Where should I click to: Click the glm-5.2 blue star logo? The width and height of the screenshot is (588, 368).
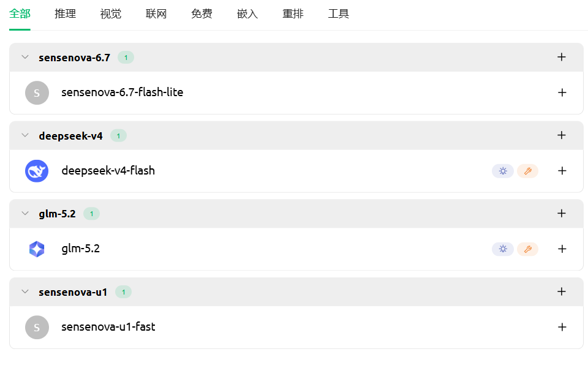(37, 249)
